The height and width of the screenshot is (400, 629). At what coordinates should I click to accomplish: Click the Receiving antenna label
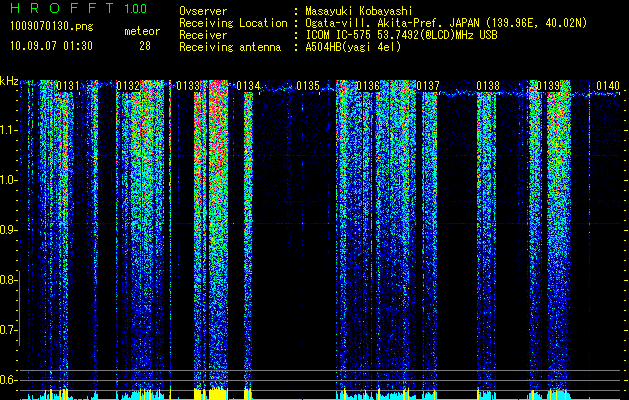coord(230,47)
